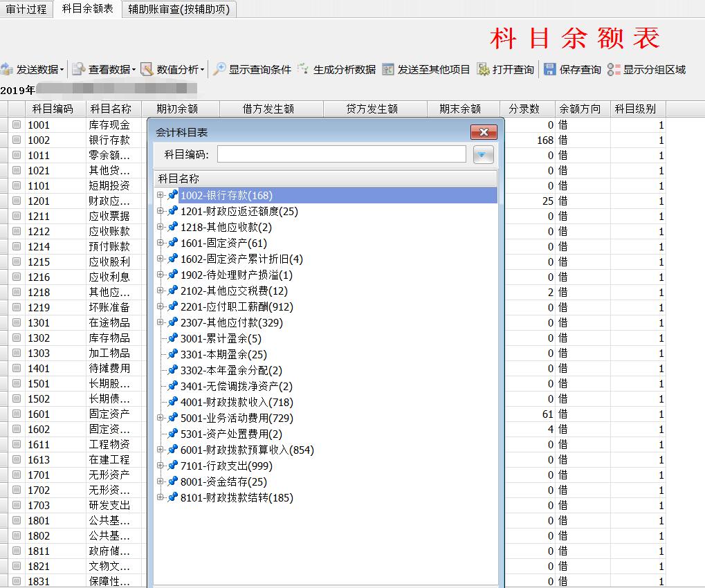The width and height of the screenshot is (705, 588).
Task: Open the 科目编码 dropdown arrow button
Action: pyautogui.click(x=483, y=154)
